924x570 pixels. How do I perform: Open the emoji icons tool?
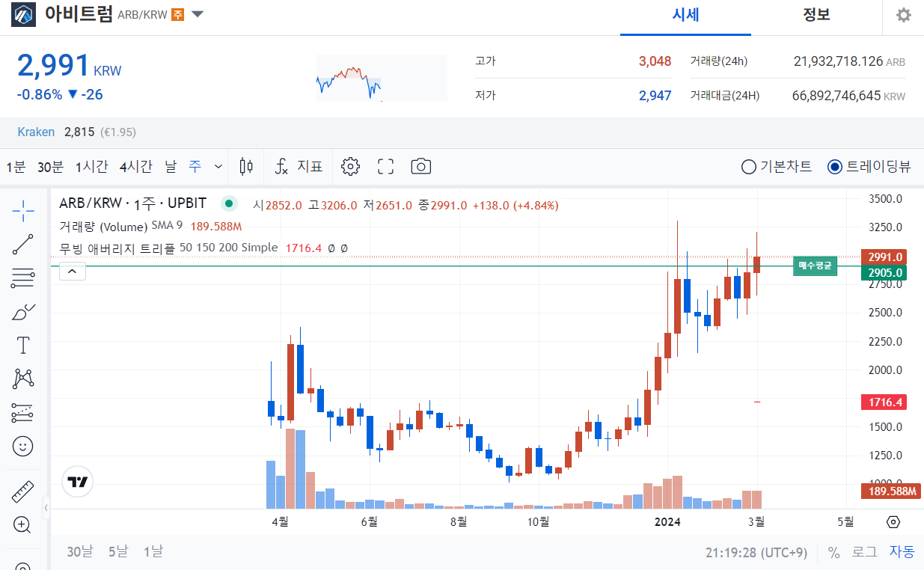point(23,447)
